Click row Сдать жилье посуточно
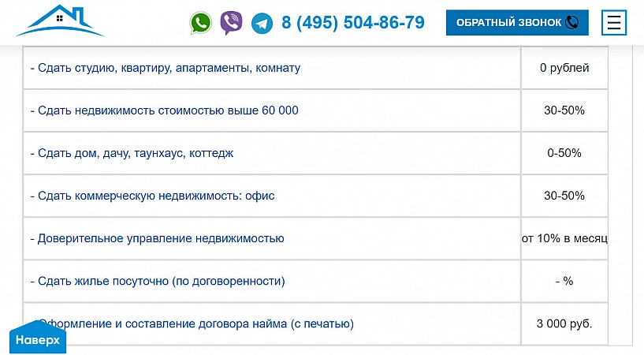Viewport: 644px width, 355px height. [158, 281]
